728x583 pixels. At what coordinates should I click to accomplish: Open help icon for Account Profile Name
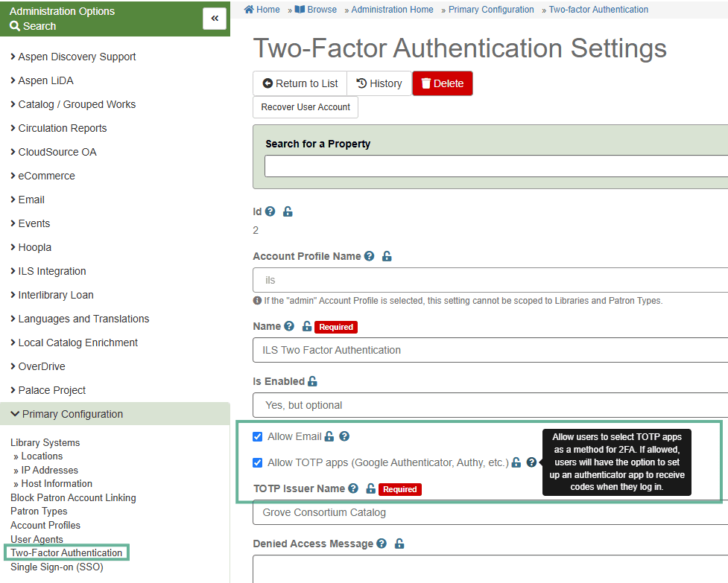click(x=369, y=256)
